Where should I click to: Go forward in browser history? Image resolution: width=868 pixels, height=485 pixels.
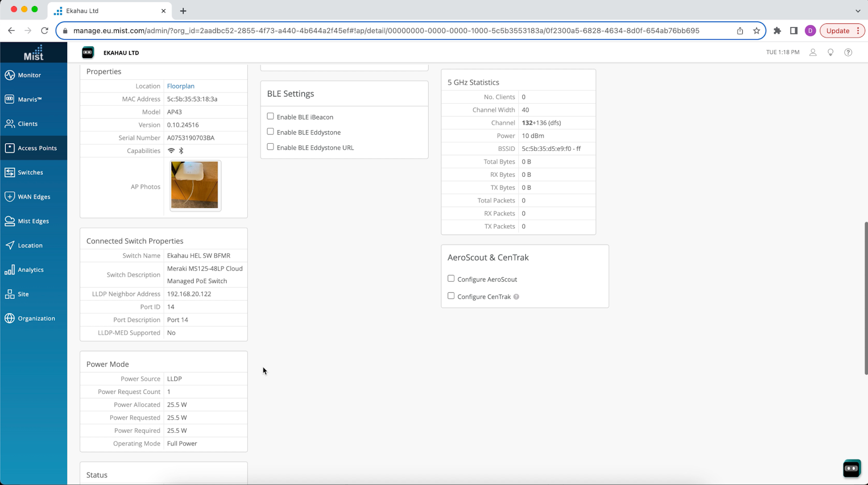click(x=28, y=31)
